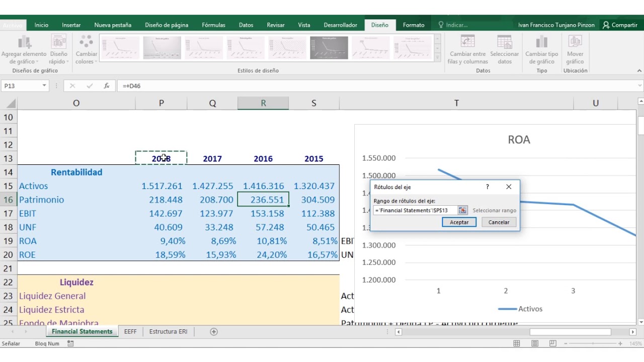
Task: Switch to Normal view in status bar
Action: [x=517, y=343]
